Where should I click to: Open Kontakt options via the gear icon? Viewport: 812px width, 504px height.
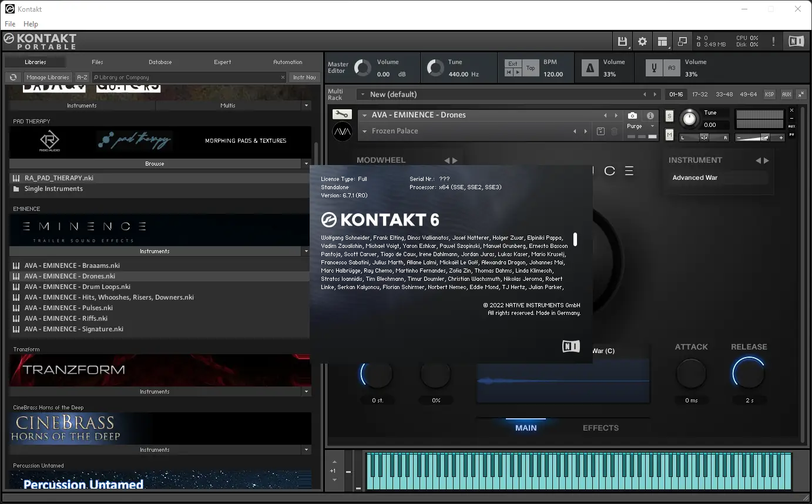tap(642, 41)
